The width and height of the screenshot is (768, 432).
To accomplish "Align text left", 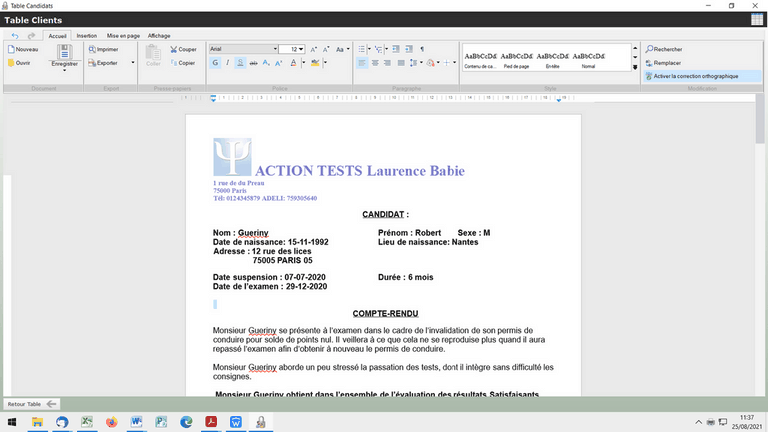I will [x=362, y=63].
